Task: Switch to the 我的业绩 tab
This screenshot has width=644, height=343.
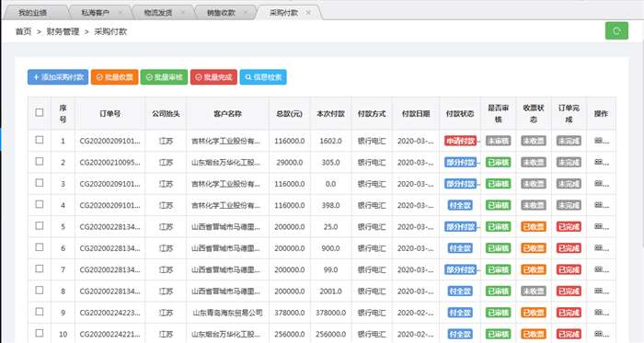Action: click(x=33, y=13)
